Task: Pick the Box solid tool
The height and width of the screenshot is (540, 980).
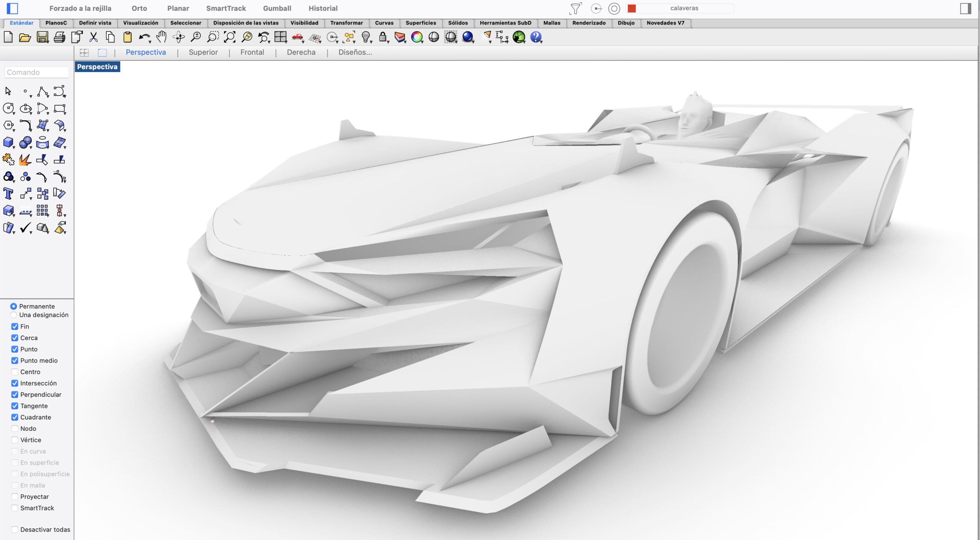Action: pyautogui.click(x=8, y=142)
